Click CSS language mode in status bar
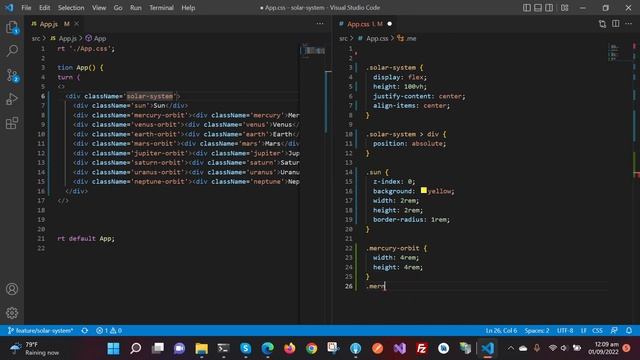640x360 pixels. [597, 331]
